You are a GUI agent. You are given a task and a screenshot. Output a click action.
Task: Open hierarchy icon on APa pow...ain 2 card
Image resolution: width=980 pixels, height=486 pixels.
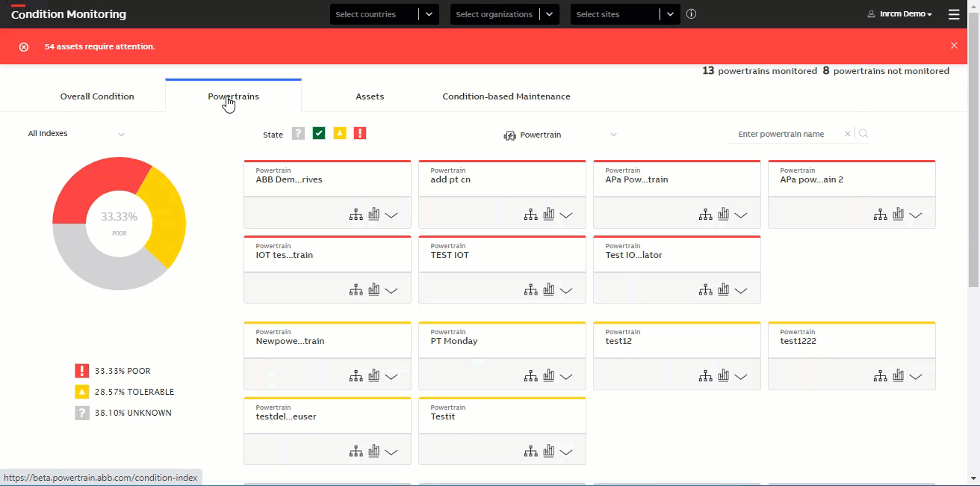click(880, 215)
